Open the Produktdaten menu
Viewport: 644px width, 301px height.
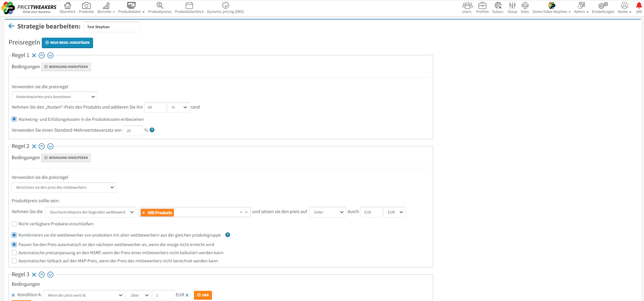coord(131,8)
